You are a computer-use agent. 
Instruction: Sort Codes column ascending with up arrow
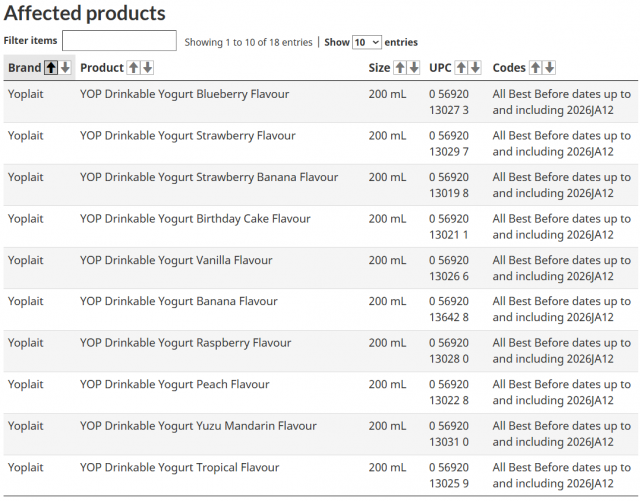coord(535,68)
